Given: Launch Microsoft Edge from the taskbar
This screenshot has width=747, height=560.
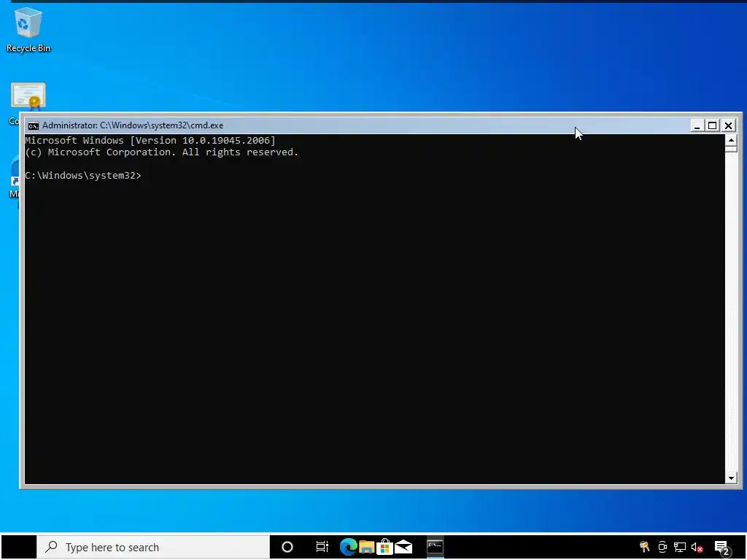Looking at the screenshot, I should click(x=348, y=547).
